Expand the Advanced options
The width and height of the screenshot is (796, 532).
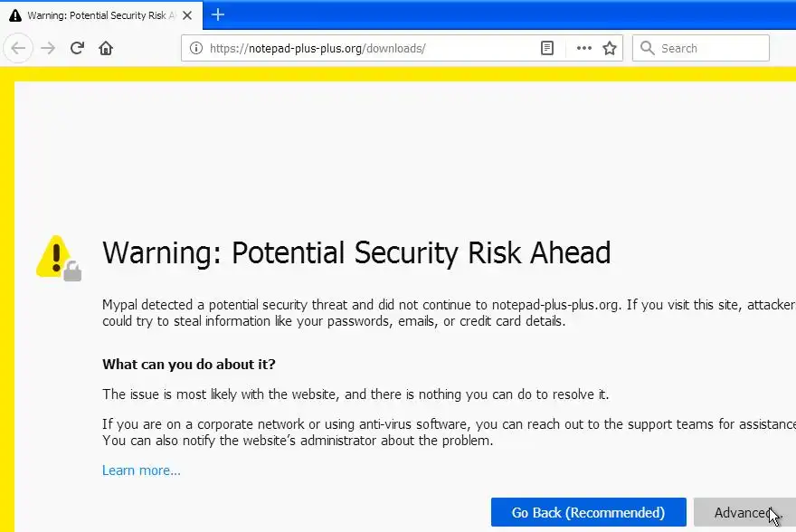click(744, 512)
